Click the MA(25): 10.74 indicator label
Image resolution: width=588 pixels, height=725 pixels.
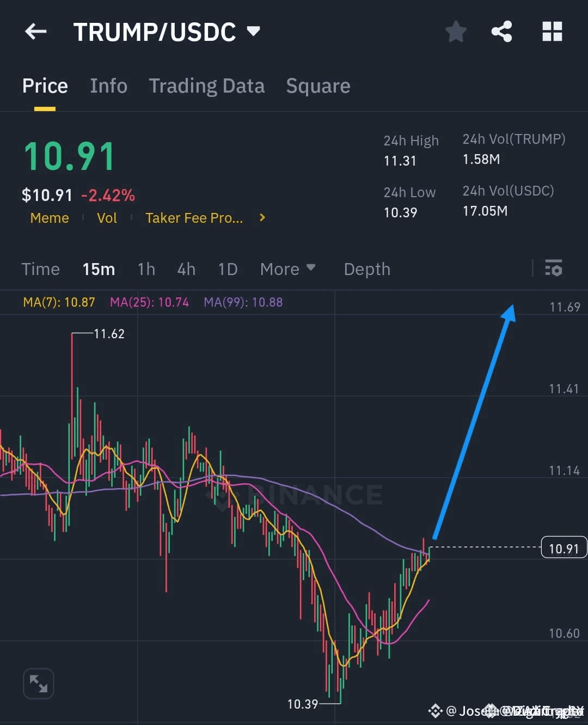click(149, 302)
